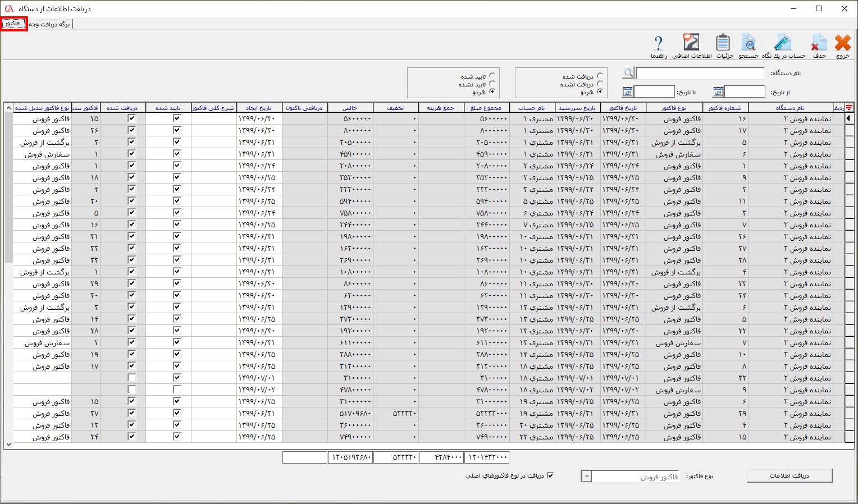
Task: Click the جستجو (Search) toolbar icon
Action: coord(748,44)
